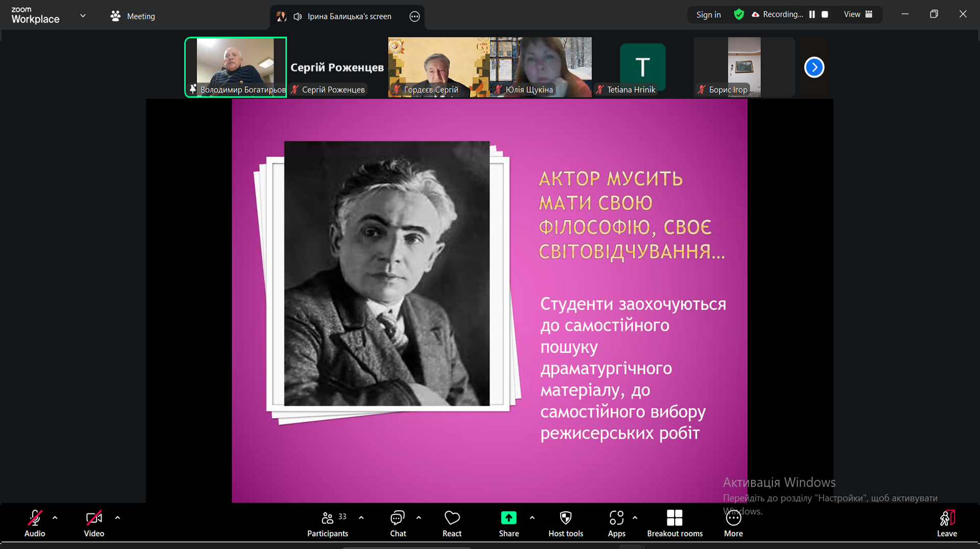The image size is (980, 549).
Task: Click the Sign in button
Action: (708, 15)
